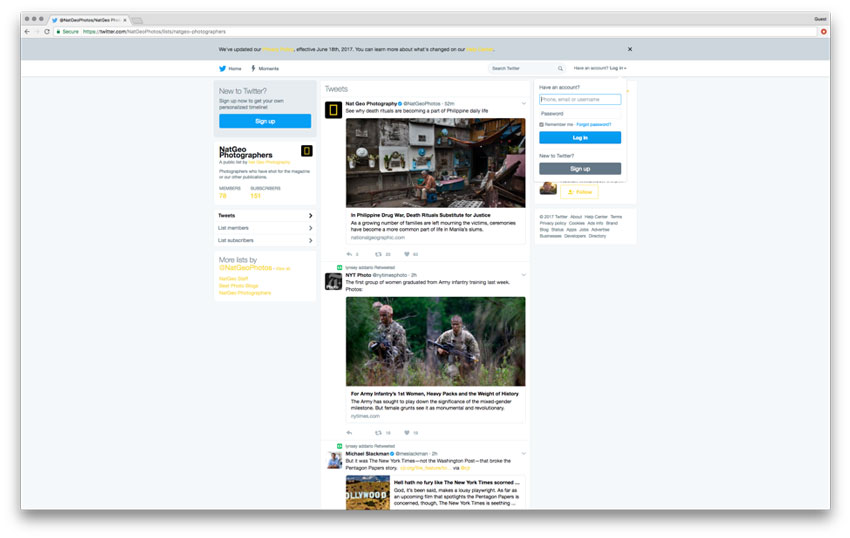This screenshot has width=850, height=538.
Task: Click the blue Sign up button under New to Twitter
Action: click(265, 121)
